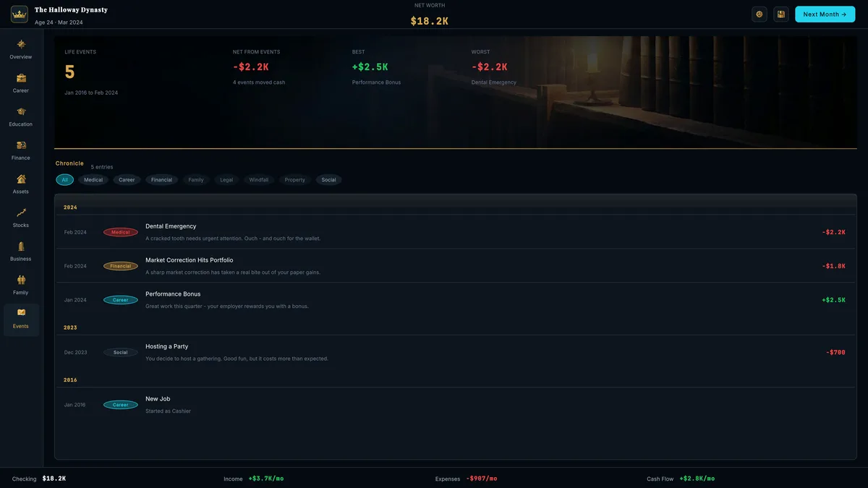Viewport: 868px width, 488px height.
Task: Click the -$700 amount on the party row
Action: (x=836, y=353)
